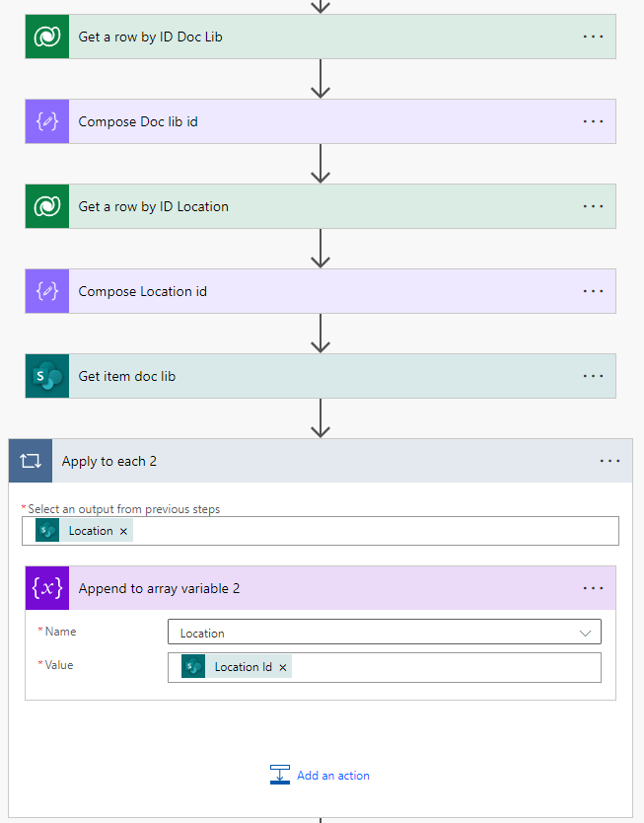Open options for Append to array variable 2
The width and height of the screenshot is (644, 823).
click(x=593, y=588)
